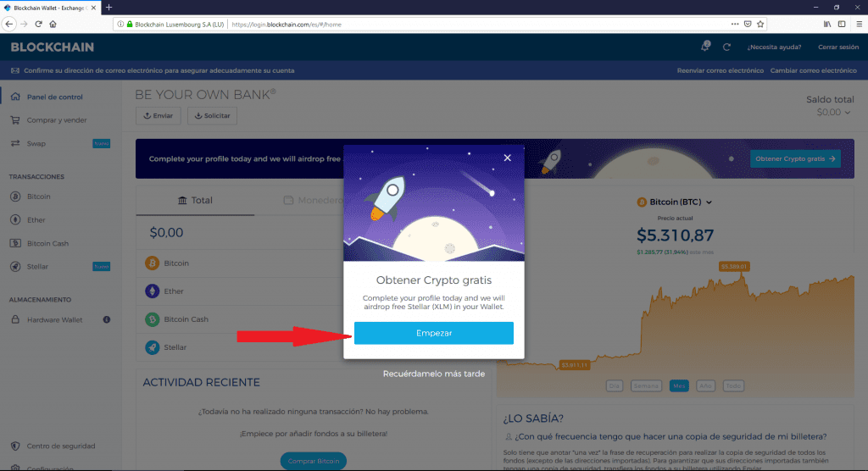868x471 pixels.
Task: Open Comprar y vender in sidebar
Action: [x=57, y=120]
